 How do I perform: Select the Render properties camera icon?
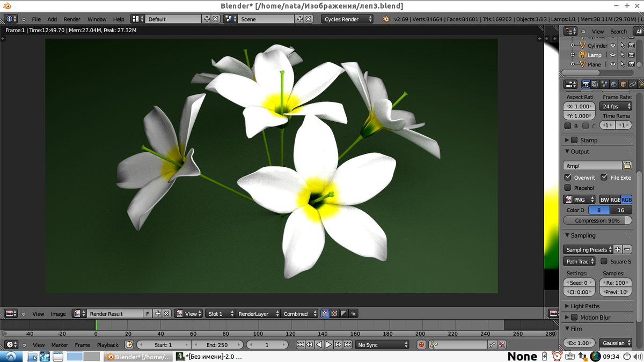click(586, 84)
